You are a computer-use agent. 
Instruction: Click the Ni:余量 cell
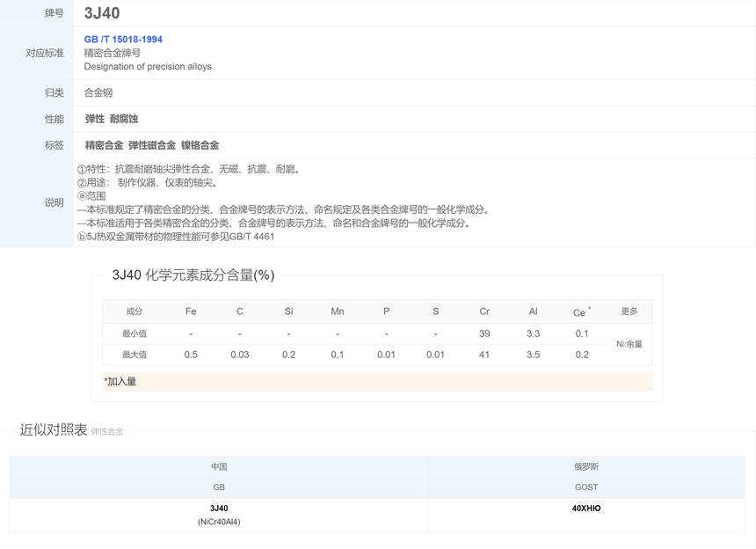click(x=629, y=344)
